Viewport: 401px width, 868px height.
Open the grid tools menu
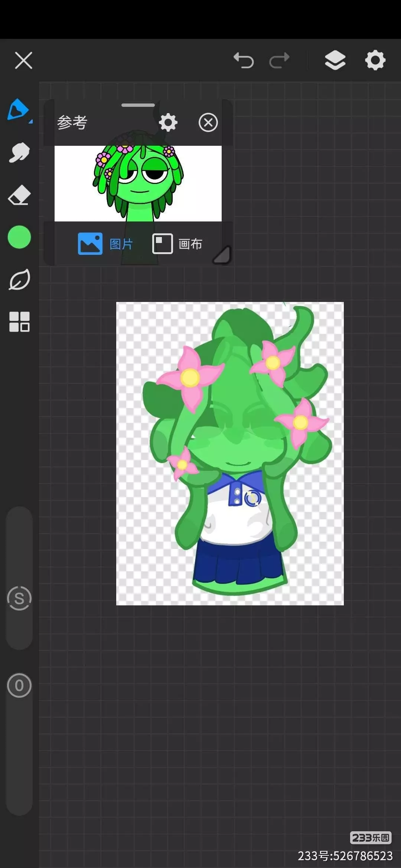point(19,321)
